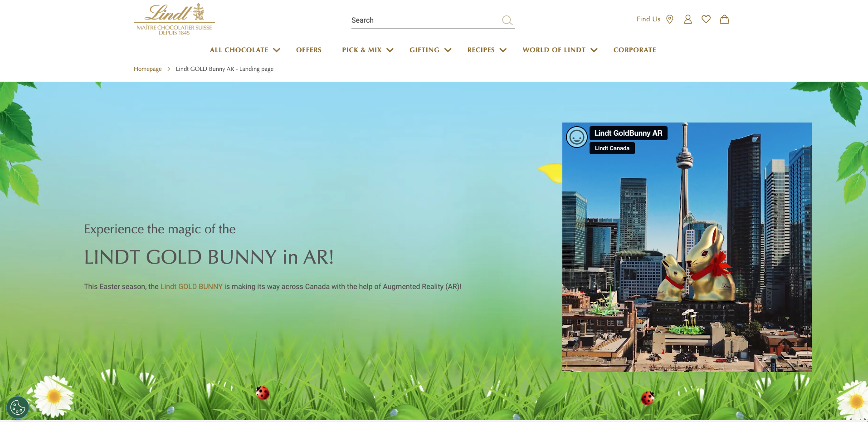Open the account profile icon
Image resolution: width=868 pixels, height=422 pixels.
688,19
